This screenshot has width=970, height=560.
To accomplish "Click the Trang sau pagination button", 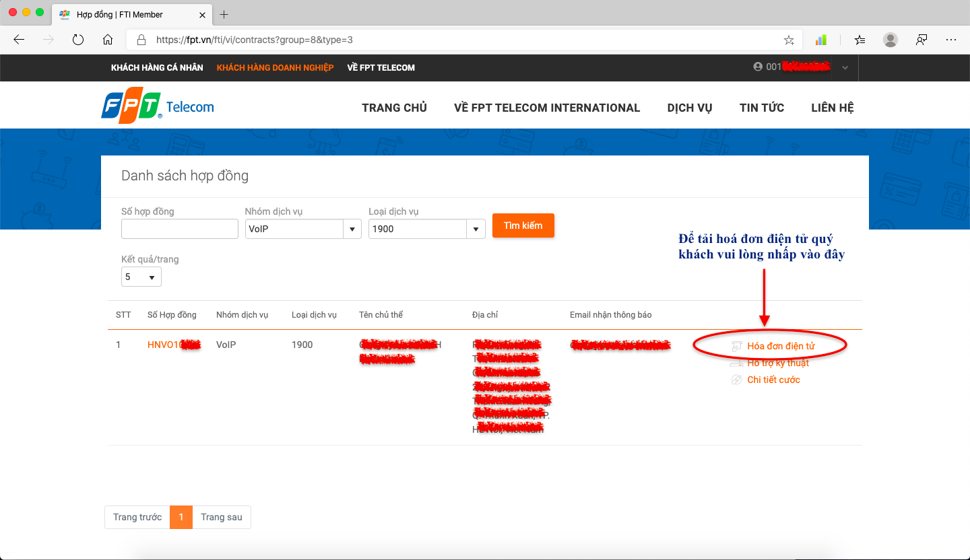I will (222, 517).
